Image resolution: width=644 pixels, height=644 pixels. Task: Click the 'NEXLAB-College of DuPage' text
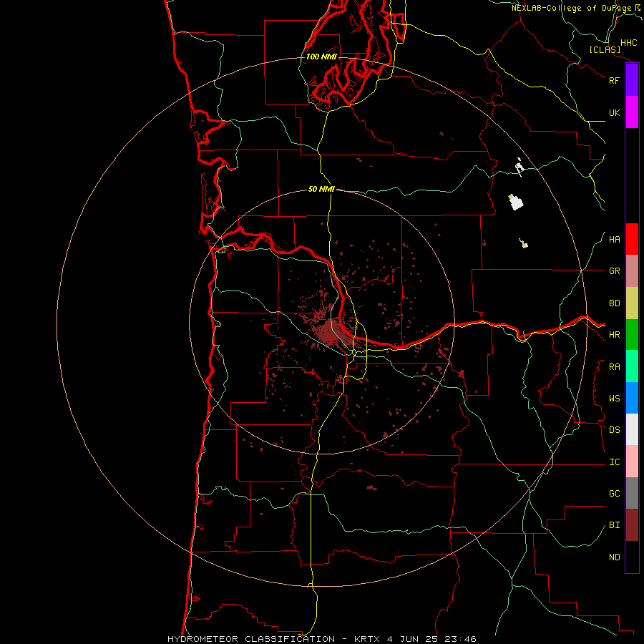tap(571, 8)
